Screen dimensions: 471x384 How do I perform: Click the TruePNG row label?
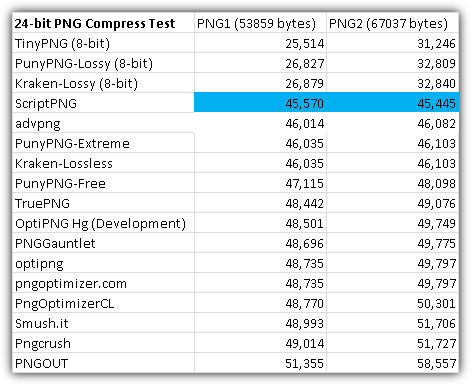pos(103,203)
